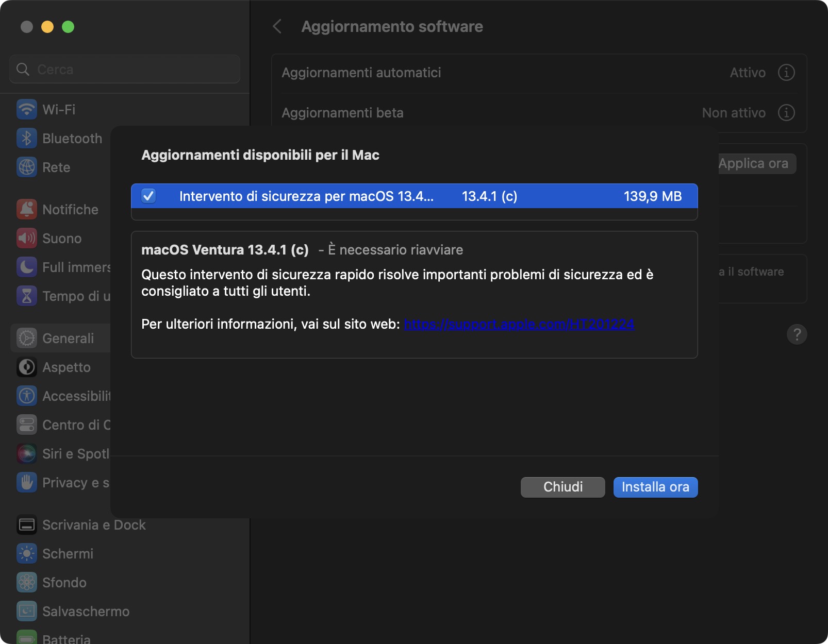Select the 139,9 MB size value
Screen dimensions: 828x644
(653, 196)
